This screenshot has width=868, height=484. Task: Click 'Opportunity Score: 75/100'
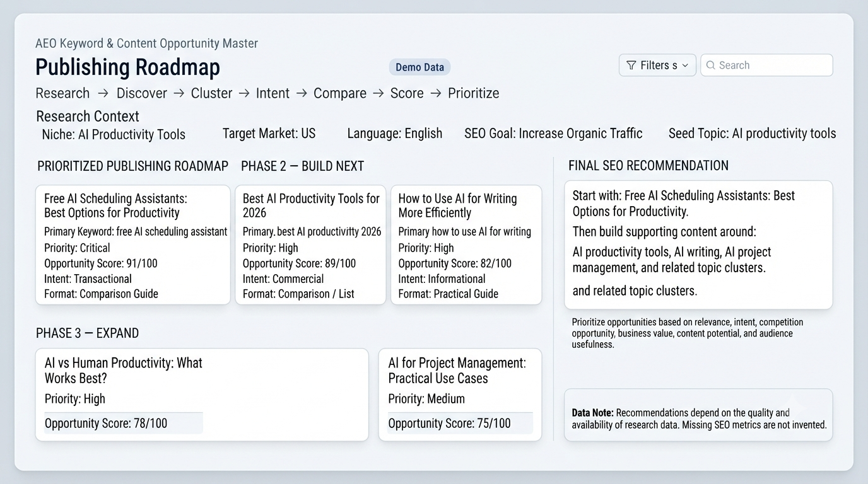(x=449, y=423)
